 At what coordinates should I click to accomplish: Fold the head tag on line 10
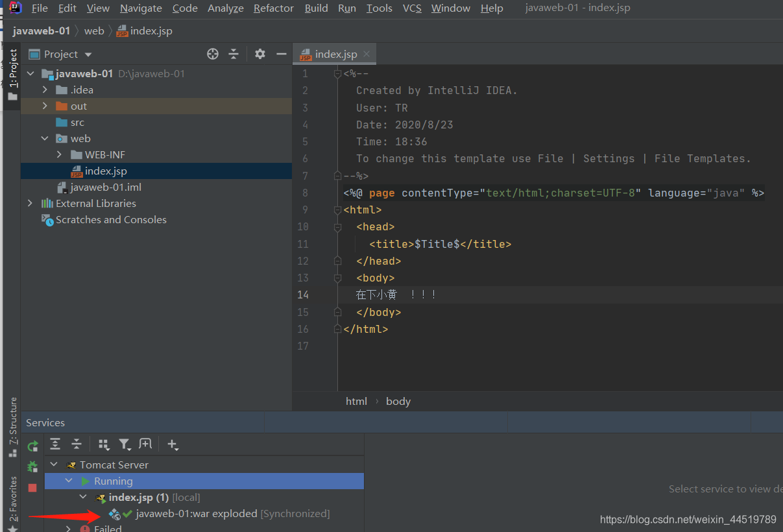tap(337, 227)
